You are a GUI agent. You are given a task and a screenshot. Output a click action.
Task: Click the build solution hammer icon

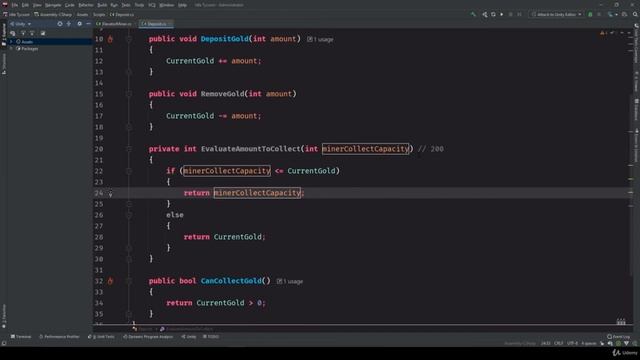(473, 15)
